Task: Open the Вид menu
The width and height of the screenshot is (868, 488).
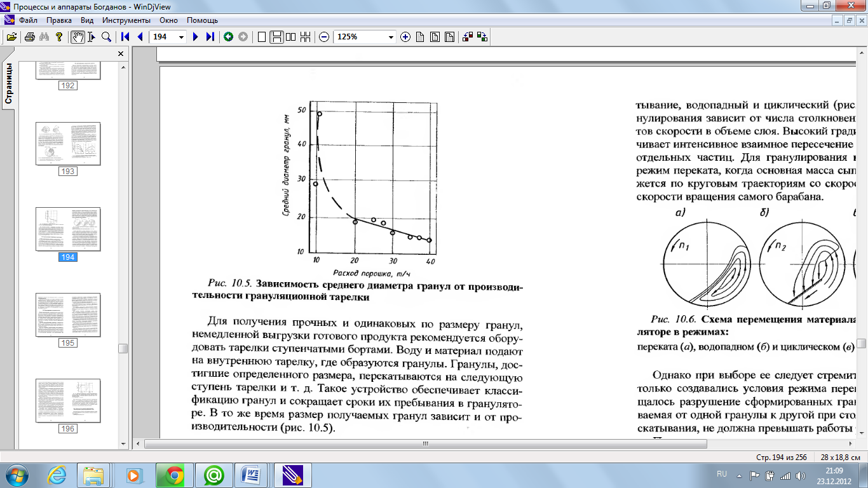Action: click(87, 20)
